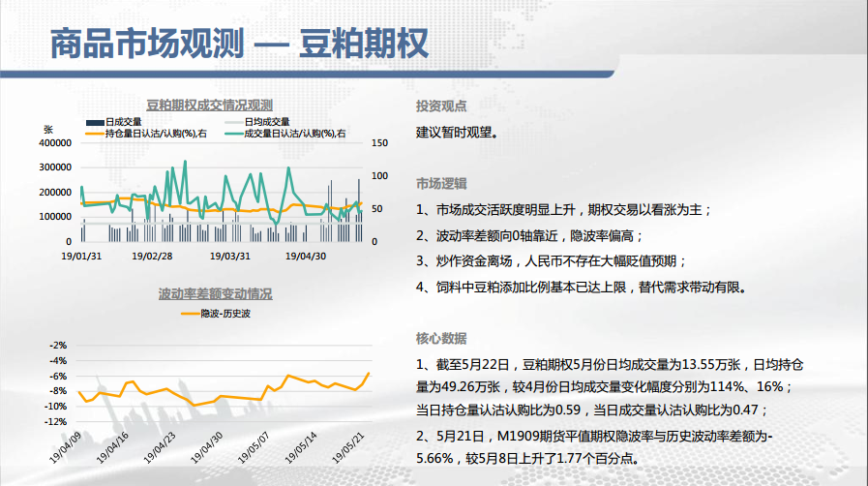868x486 pixels.
Task: Click the 建议暂时观望 text line
Action: click(458, 132)
